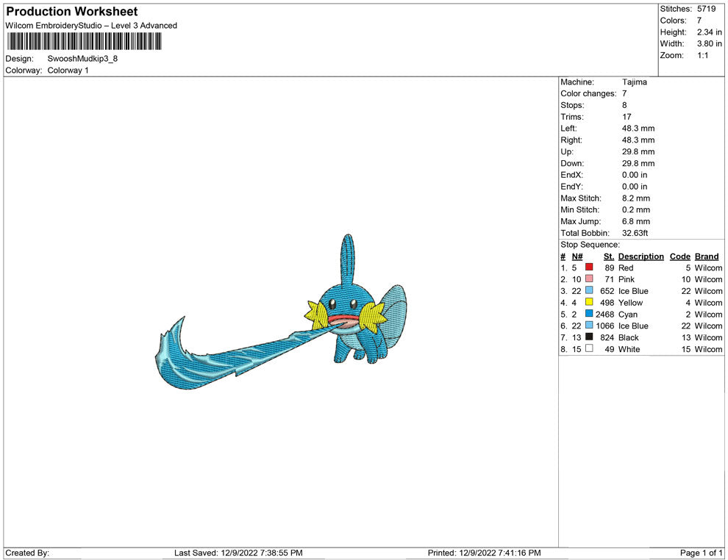Click the 'Colorway 1' value
Image resolution: width=728 pixels, height=560 pixels.
(68, 71)
